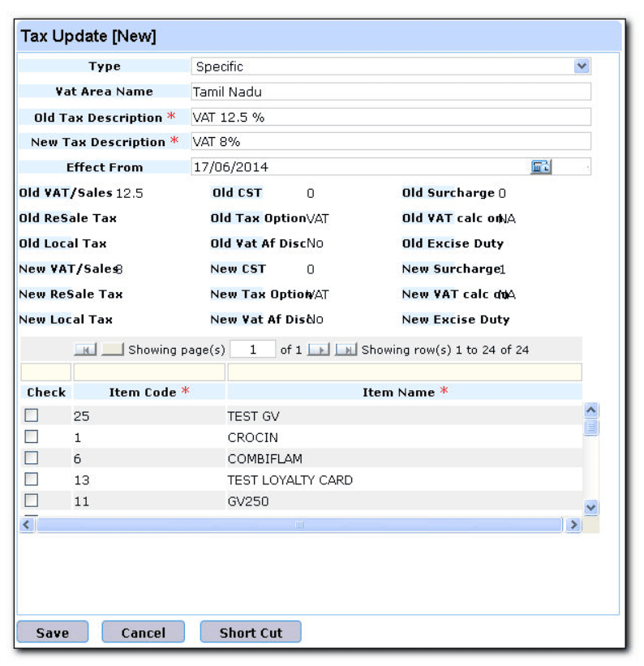The width and height of the screenshot is (644, 666).
Task: Click the Old CST label
Action: (237, 193)
